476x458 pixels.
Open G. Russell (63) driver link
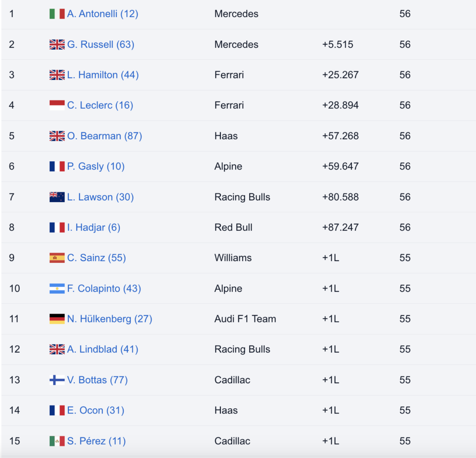click(x=100, y=45)
